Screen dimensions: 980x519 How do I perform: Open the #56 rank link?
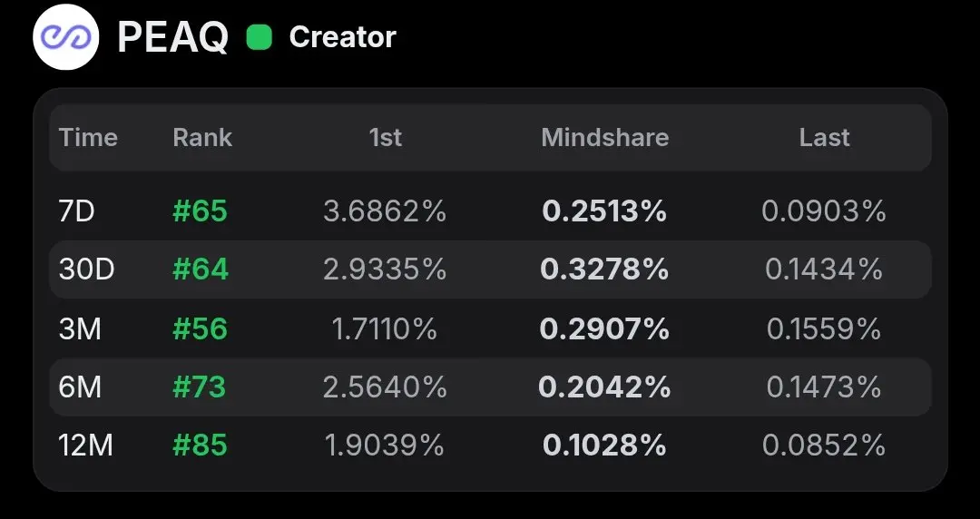(200, 328)
